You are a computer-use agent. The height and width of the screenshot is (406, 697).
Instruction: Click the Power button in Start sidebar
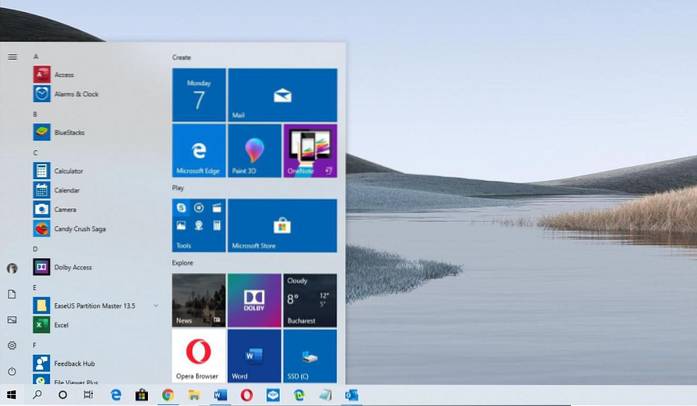coord(12,371)
